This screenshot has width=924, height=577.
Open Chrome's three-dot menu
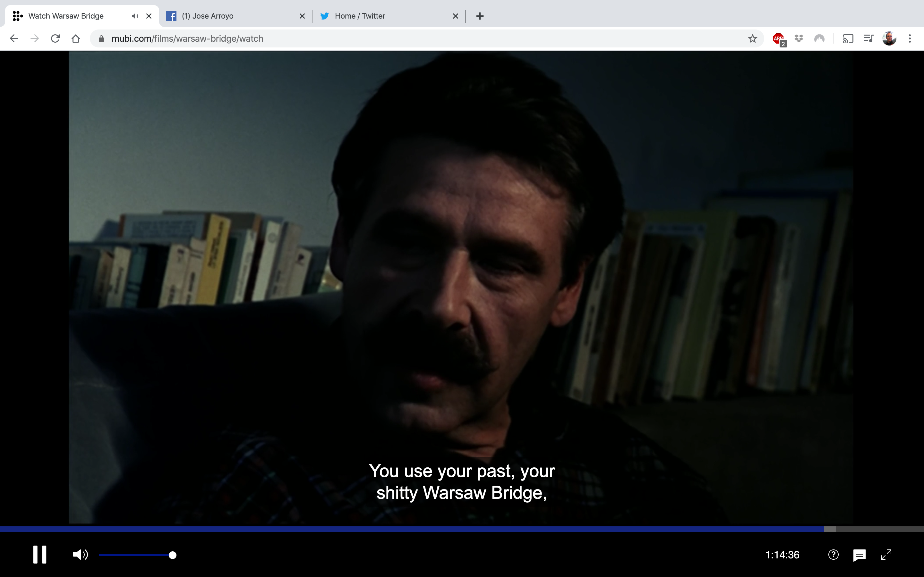click(x=910, y=38)
